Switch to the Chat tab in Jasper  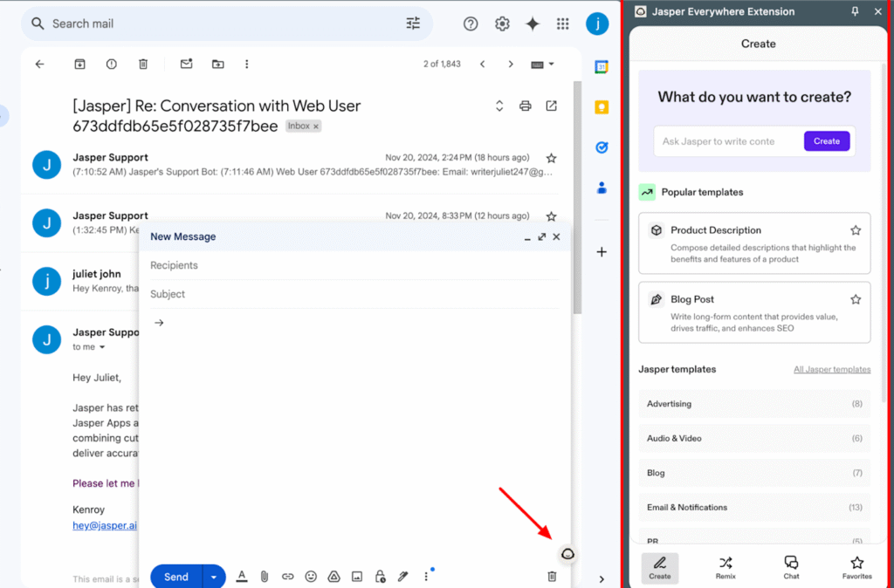pyautogui.click(x=791, y=567)
